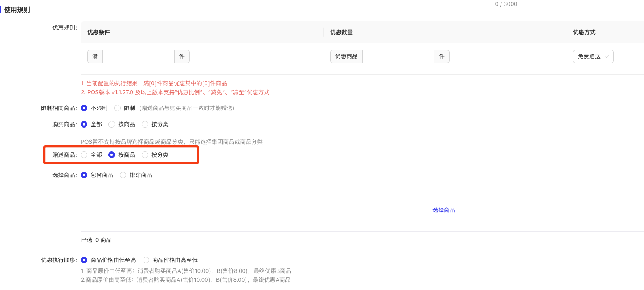644x290 pixels.
Task: Click the 优惠数量 column header
Action: (x=341, y=32)
